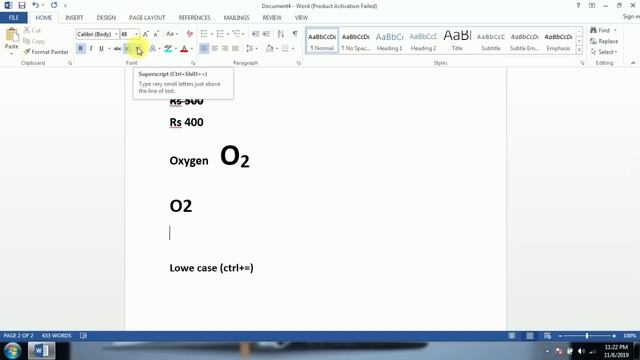640x360 pixels.
Task: Open the font size dropdown
Action: [x=136, y=34]
